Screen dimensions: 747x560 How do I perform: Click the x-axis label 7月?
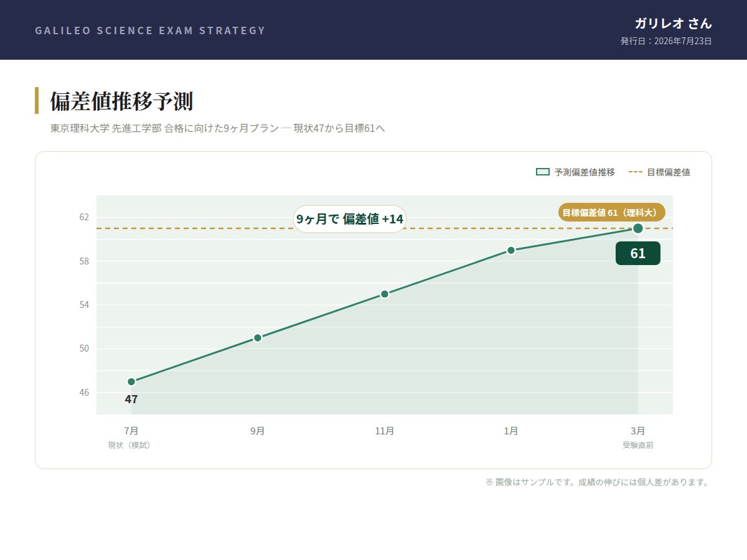tap(131, 431)
